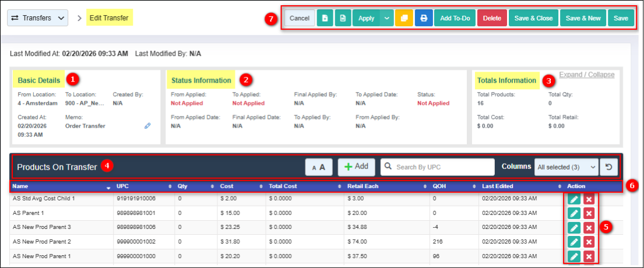Click the blue print icon button

[424, 18]
